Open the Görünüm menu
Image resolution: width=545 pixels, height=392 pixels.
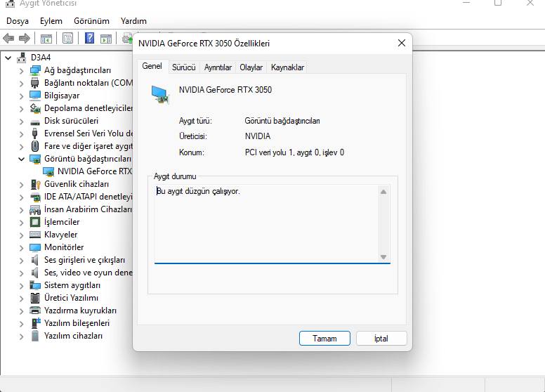[91, 21]
